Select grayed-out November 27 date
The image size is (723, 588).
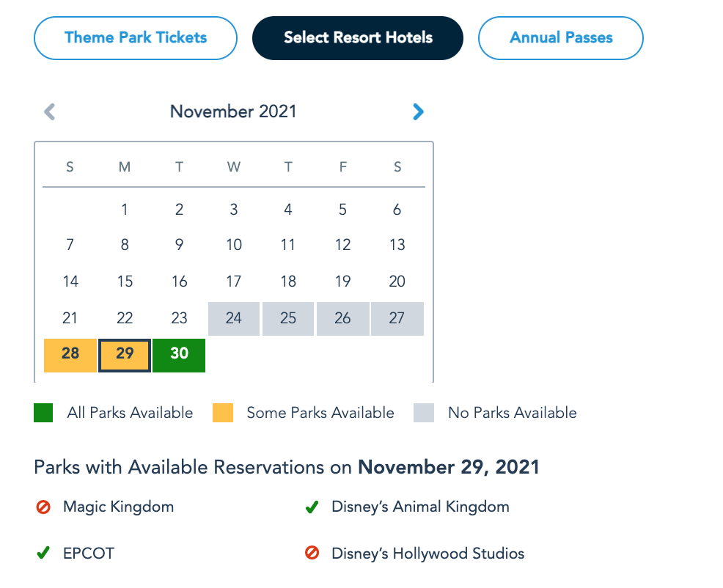point(397,319)
